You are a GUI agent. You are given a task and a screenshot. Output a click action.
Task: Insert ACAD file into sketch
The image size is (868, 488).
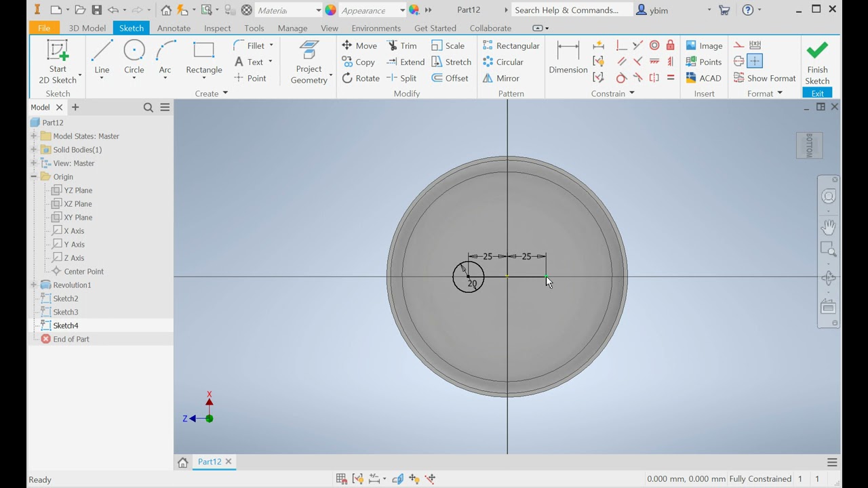pyautogui.click(x=703, y=78)
